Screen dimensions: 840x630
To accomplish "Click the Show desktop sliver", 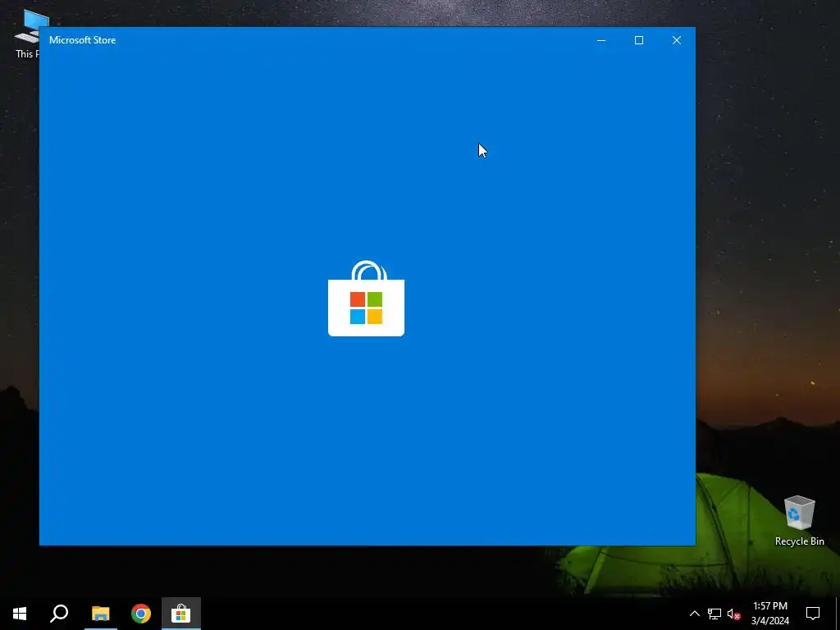I will [x=837, y=614].
